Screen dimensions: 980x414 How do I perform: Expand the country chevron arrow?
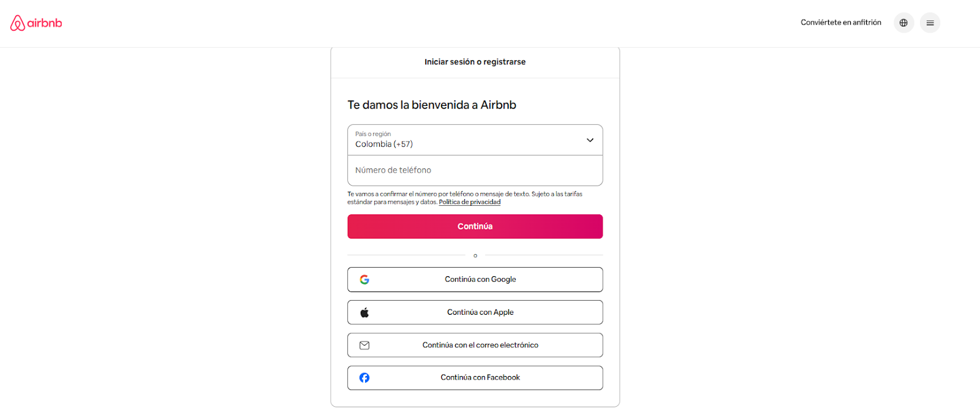click(590, 140)
